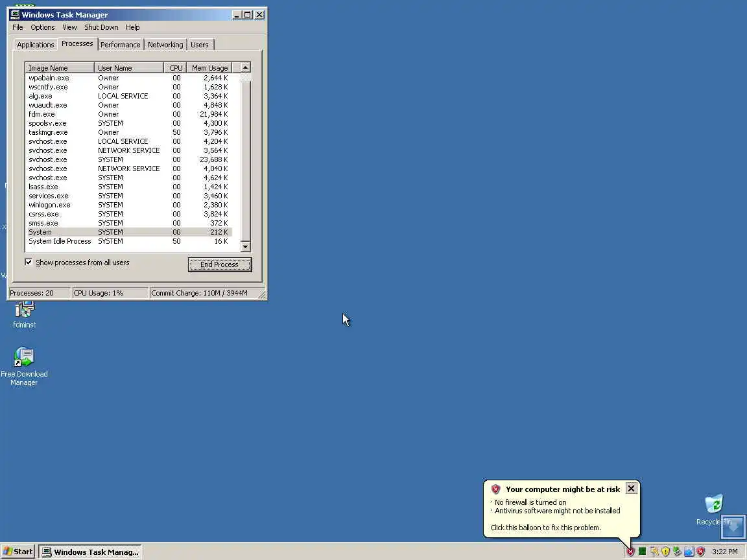The image size is (747, 560).
Task: Toggle Show processes from all users checkbox
Action: pyautogui.click(x=29, y=262)
